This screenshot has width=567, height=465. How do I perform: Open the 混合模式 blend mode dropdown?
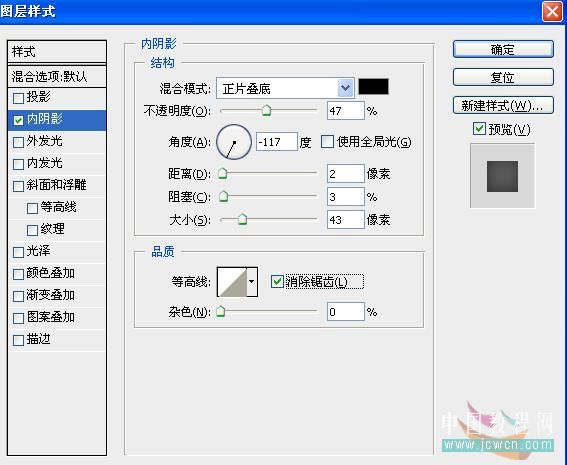coord(285,88)
